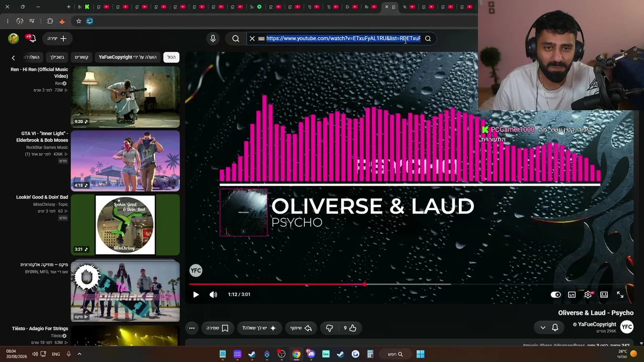The height and width of the screenshot is (362, 644).
Task: Click the 'MissChrissy - Topic' channel name
Action: (50, 205)
